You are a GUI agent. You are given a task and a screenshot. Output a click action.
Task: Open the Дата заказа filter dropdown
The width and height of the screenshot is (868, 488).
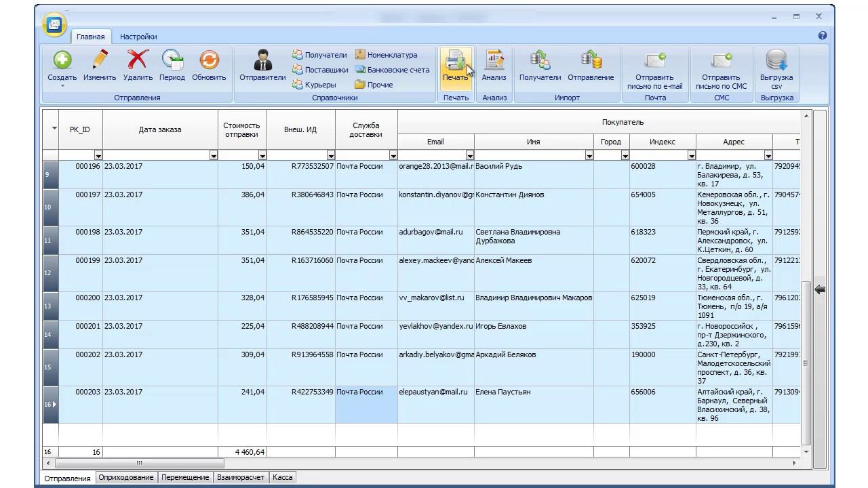click(214, 156)
